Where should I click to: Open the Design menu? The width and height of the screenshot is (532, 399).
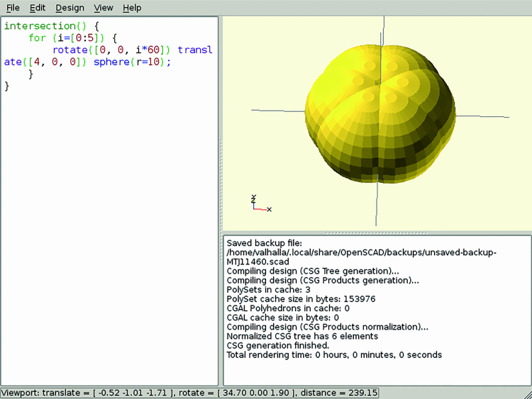click(x=70, y=8)
